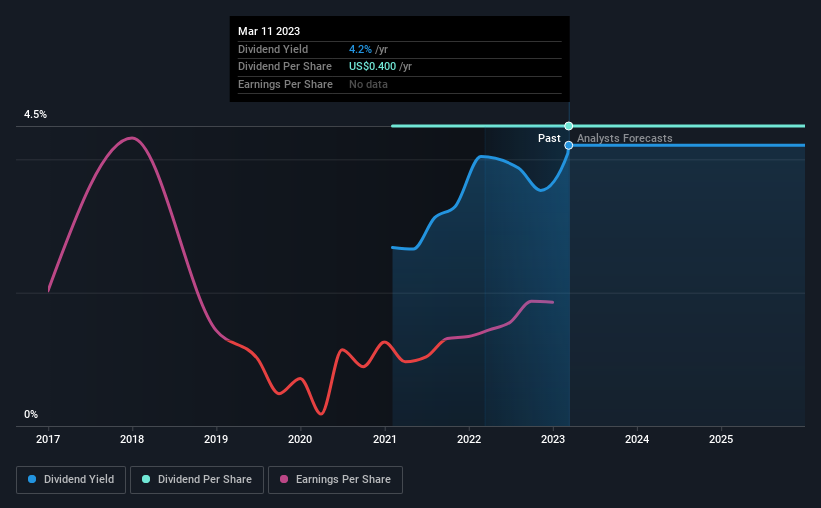Viewport: 821px width, 508px height.
Task: Click the 2024 x-axis label
Action: click(637, 439)
